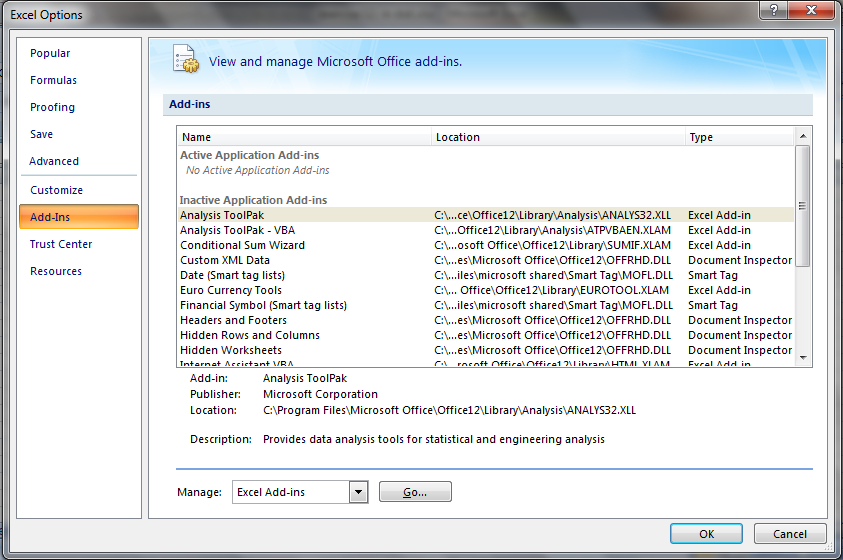The image size is (843, 560).
Task: Select the Analysis ToolPak - VBA row
Action: tap(486, 230)
